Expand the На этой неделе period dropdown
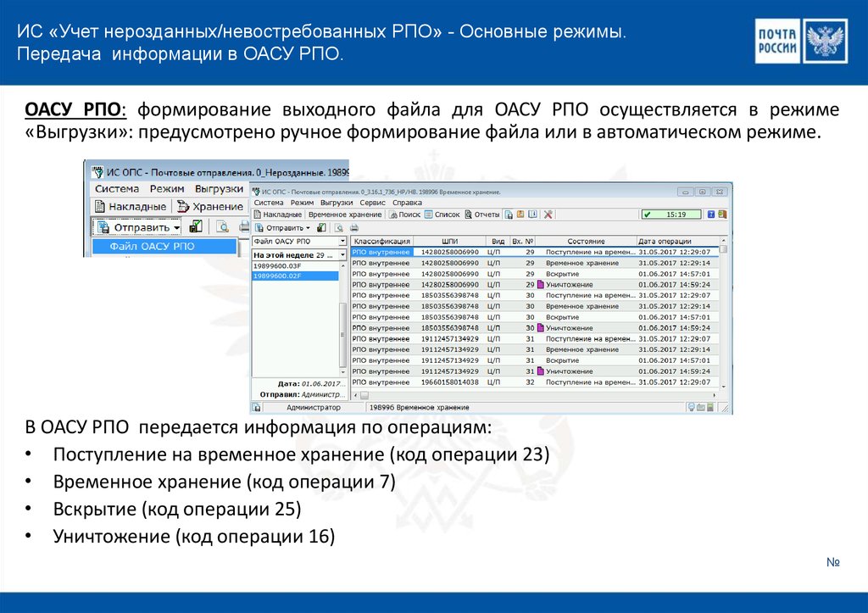 (342, 254)
